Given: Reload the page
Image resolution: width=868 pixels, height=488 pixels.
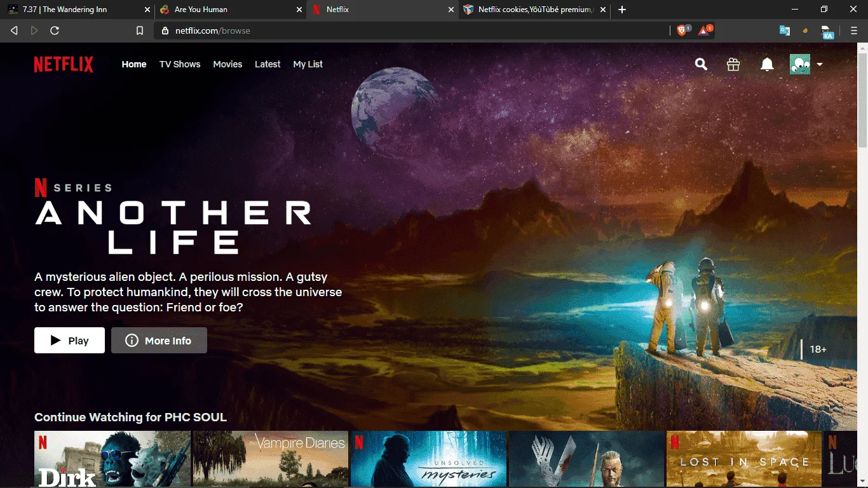Looking at the screenshot, I should [55, 30].
